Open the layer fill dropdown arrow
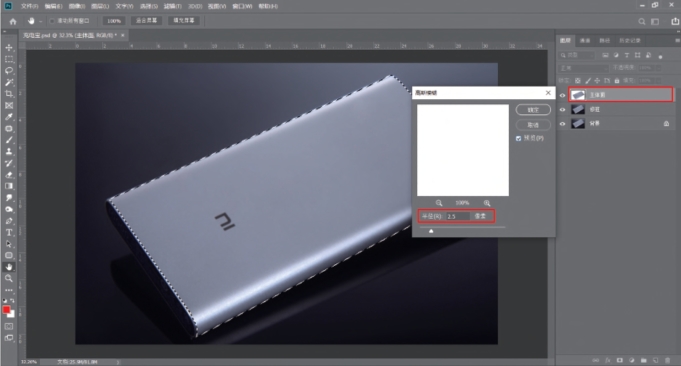 (x=659, y=81)
